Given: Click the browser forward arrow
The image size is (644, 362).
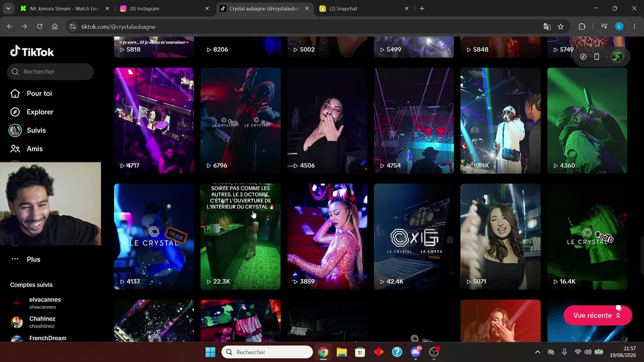Looking at the screenshot, I should point(24,27).
